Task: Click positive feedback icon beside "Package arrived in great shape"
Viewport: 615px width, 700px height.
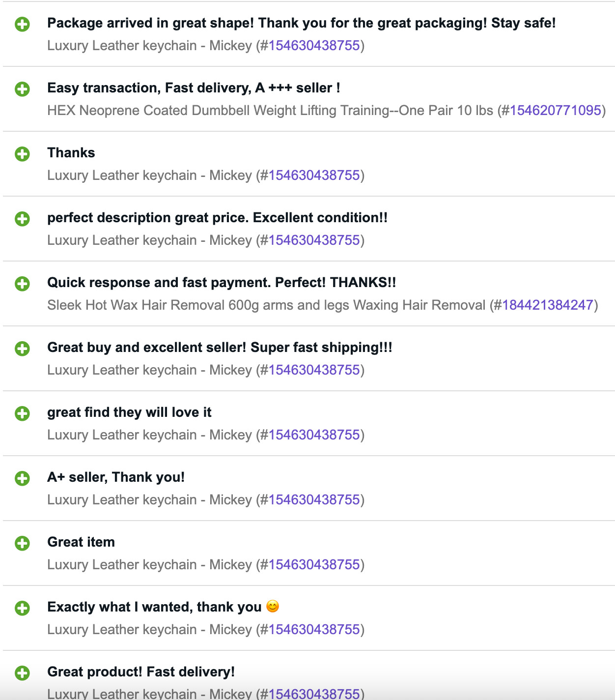Action: [x=22, y=24]
